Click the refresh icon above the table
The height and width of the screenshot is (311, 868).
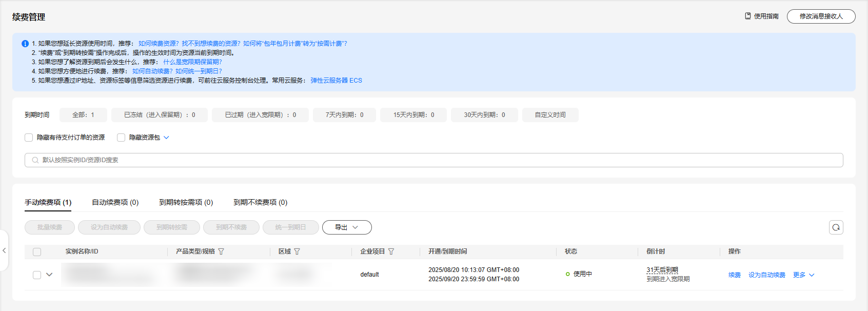point(836,227)
